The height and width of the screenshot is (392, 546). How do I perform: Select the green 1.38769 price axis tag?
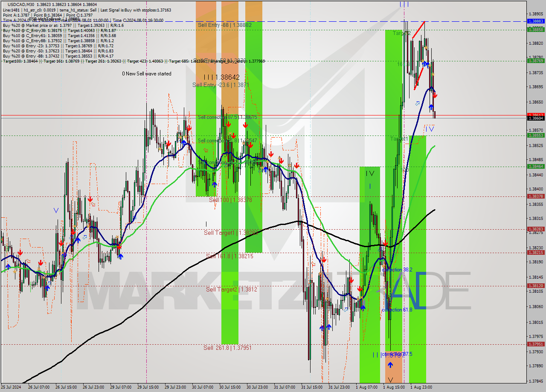point(536,61)
